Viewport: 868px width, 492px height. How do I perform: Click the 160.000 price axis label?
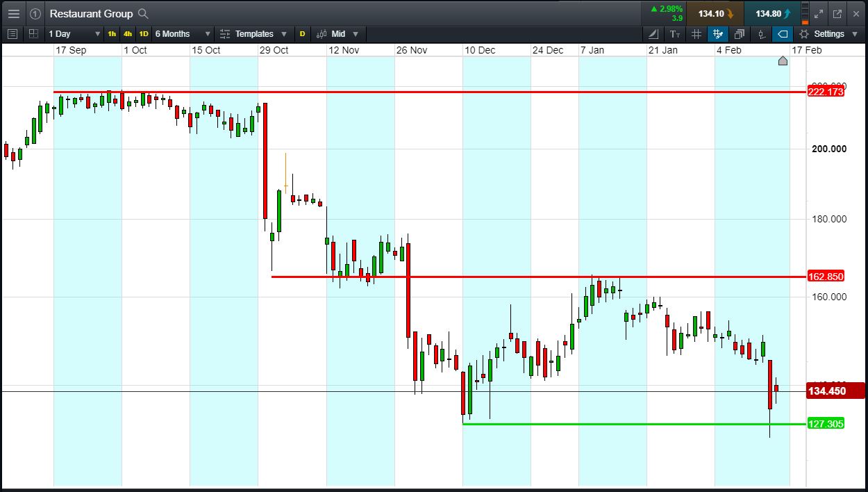828,297
